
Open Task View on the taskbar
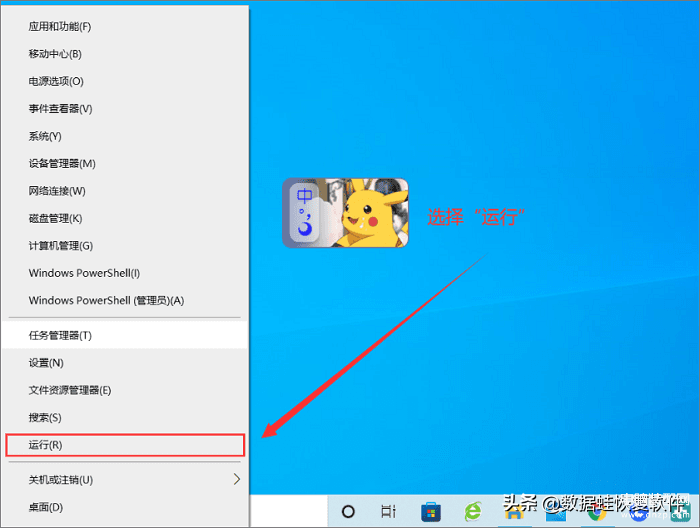(388, 511)
